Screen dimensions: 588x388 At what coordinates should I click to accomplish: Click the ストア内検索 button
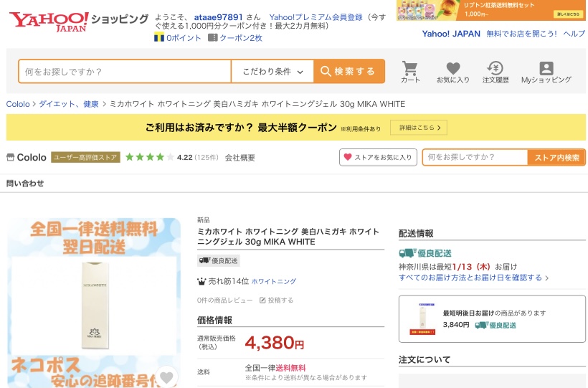556,157
